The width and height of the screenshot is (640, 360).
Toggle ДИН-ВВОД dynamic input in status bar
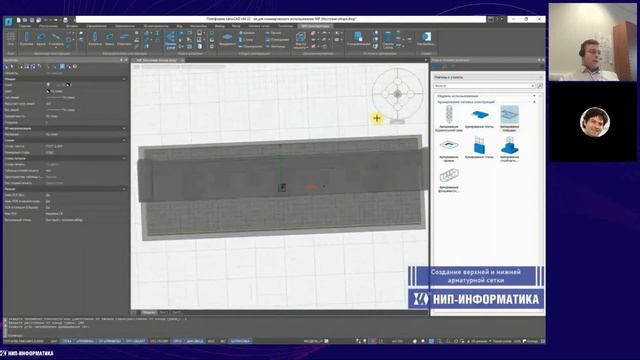coord(195,341)
